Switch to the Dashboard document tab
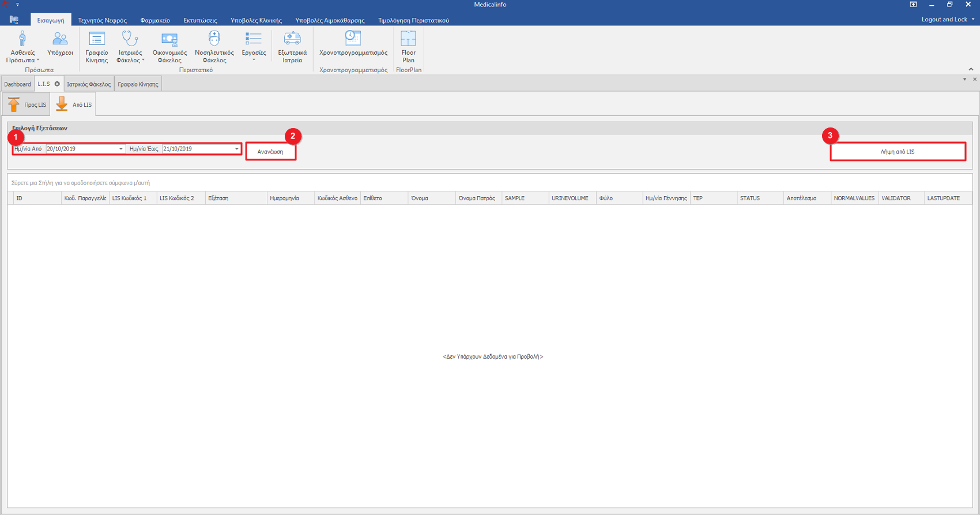This screenshot has width=980, height=515. click(x=17, y=84)
